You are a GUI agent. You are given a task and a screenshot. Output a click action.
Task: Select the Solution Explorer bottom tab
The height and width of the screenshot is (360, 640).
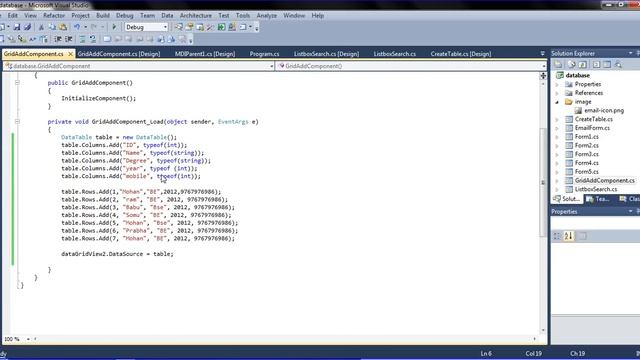[566, 199]
